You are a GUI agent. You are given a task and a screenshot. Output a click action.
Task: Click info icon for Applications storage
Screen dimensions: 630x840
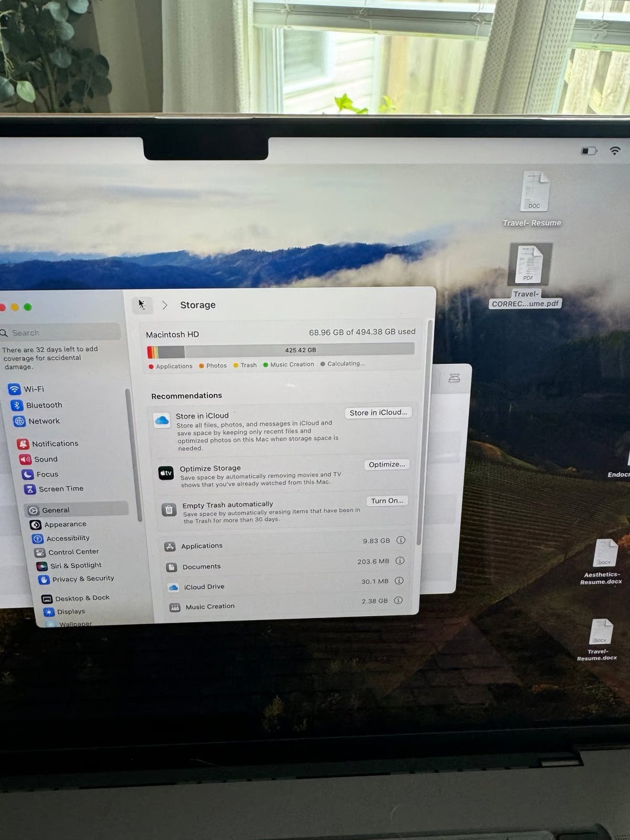tap(401, 540)
